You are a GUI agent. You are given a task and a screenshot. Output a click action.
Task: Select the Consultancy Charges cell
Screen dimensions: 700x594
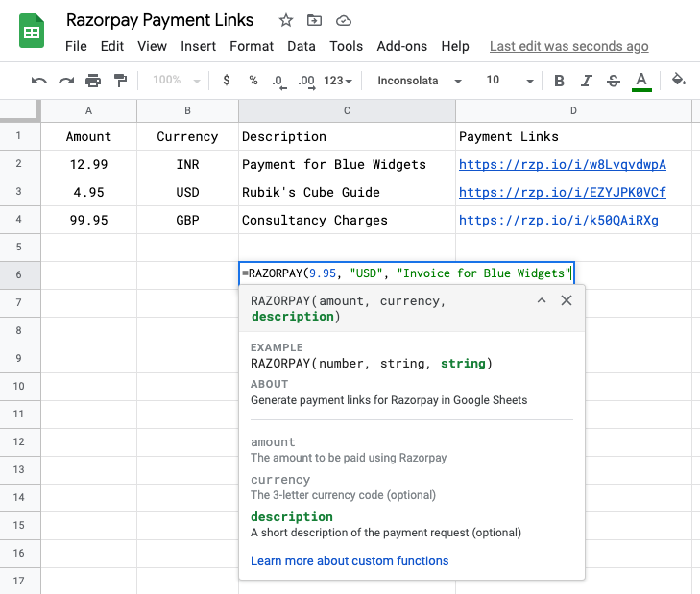click(x=347, y=220)
